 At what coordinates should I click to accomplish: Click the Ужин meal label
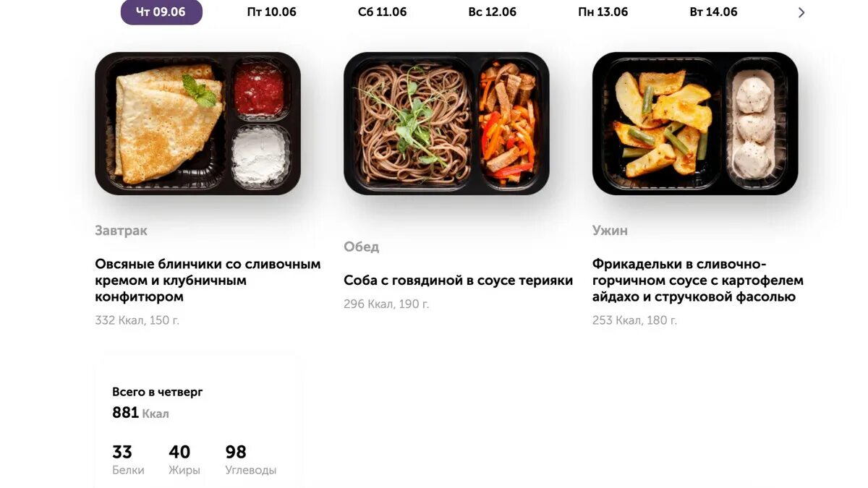(610, 231)
